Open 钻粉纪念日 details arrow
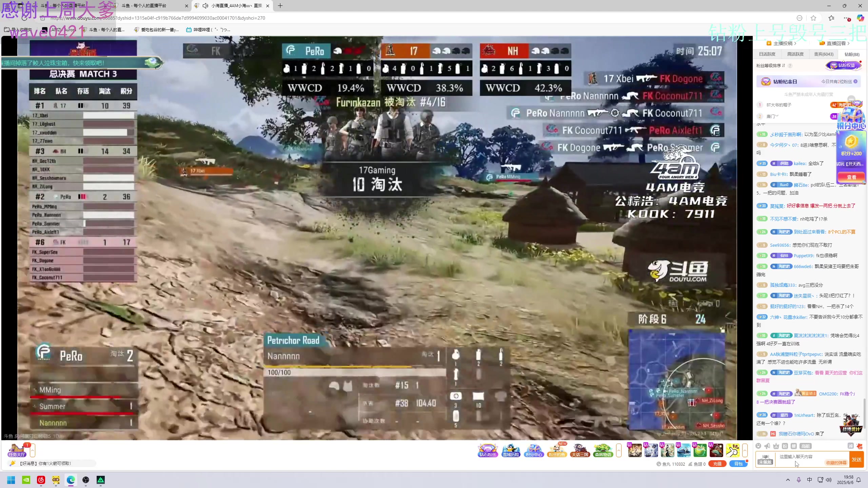The image size is (868, 488). pos(855,82)
